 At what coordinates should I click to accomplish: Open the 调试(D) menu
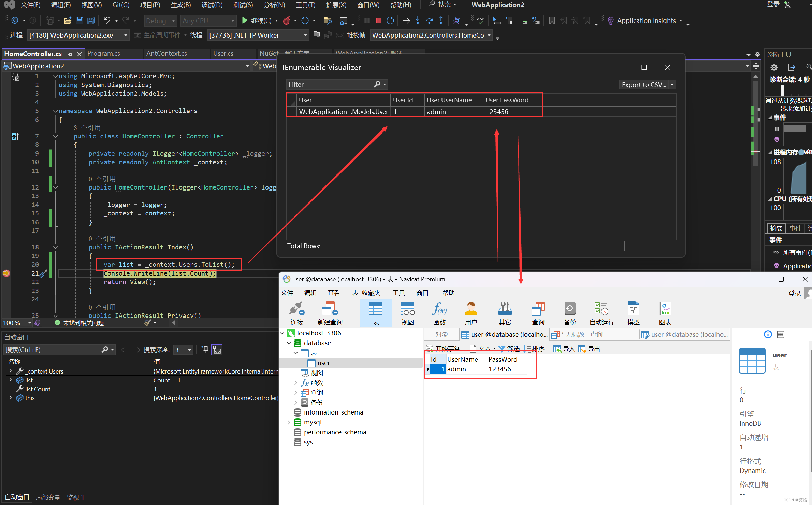click(212, 5)
